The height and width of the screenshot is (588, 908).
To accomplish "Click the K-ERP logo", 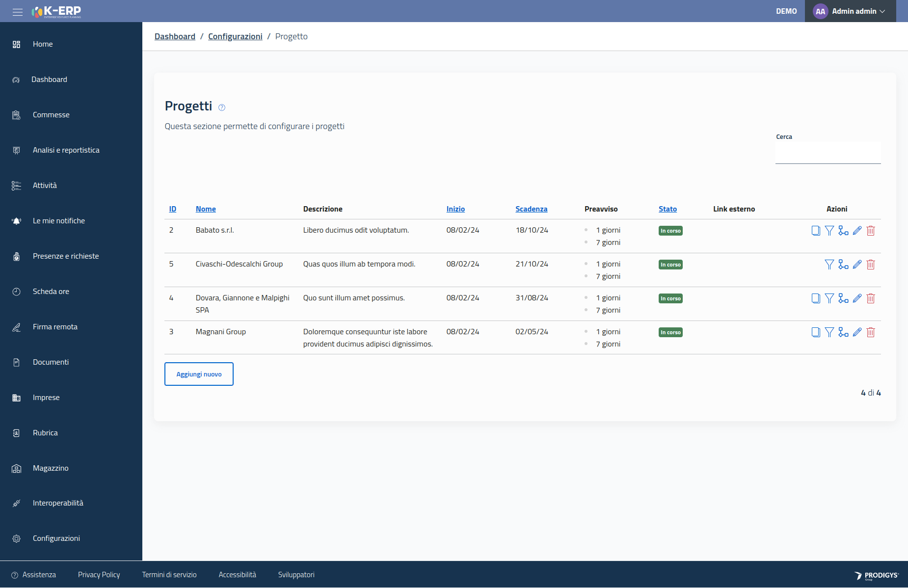I will click(x=57, y=12).
